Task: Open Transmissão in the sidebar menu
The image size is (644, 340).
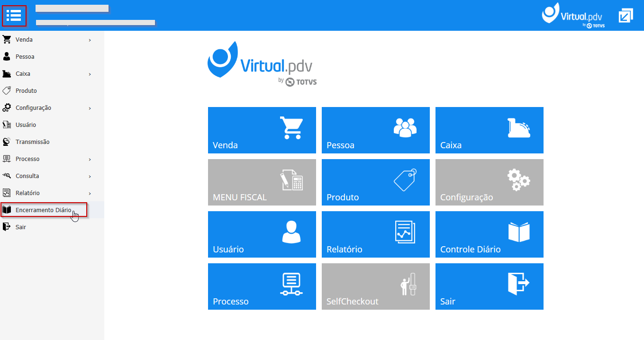Action: 52,142
